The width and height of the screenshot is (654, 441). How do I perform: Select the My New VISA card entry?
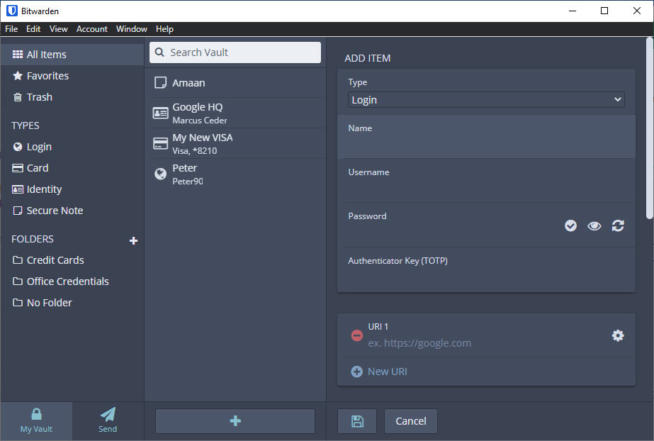pos(237,144)
